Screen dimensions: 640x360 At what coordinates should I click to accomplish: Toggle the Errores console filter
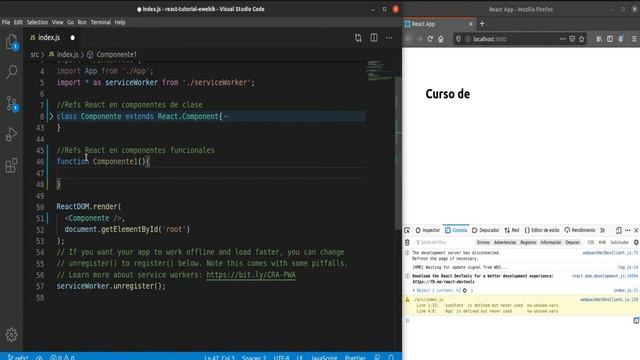483,242
